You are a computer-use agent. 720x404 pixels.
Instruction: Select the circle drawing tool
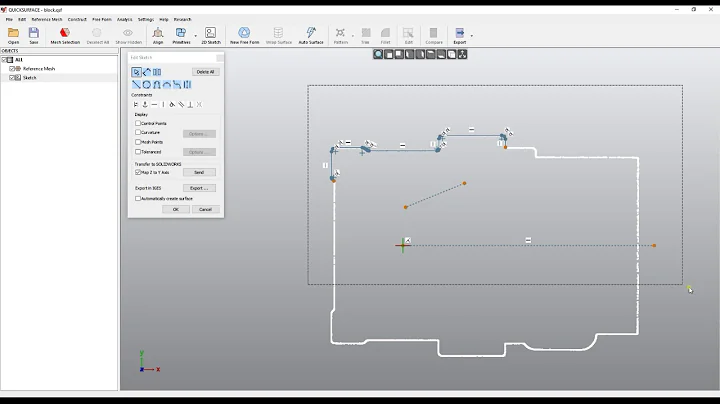pos(146,84)
